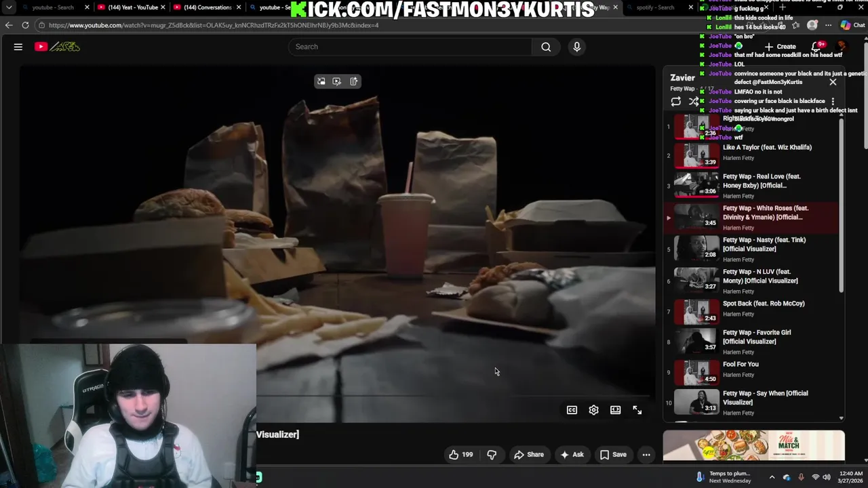Image resolution: width=868 pixels, height=488 pixels.
Task: Toggle playlist shuffle
Action: point(693,102)
